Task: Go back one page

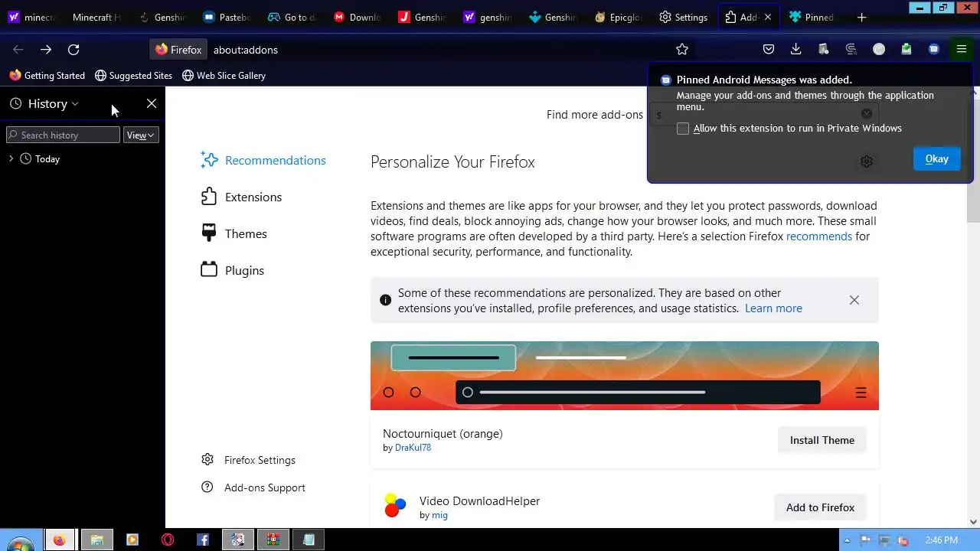Action: pyautogui.click(x=18, y=49)
